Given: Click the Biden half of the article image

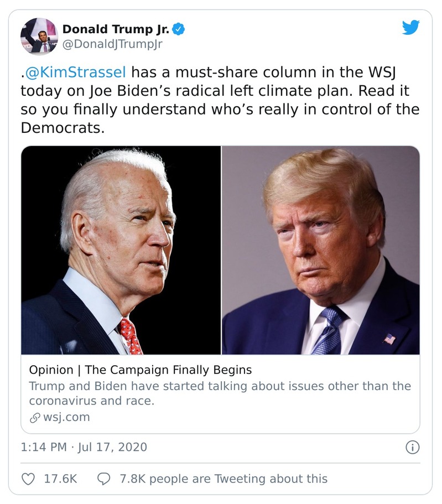Looking at the screenshot, I should 121,249.
